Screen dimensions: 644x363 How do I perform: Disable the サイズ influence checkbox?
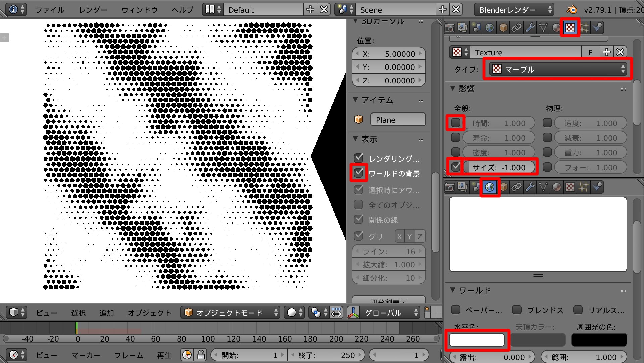point(456,167)
